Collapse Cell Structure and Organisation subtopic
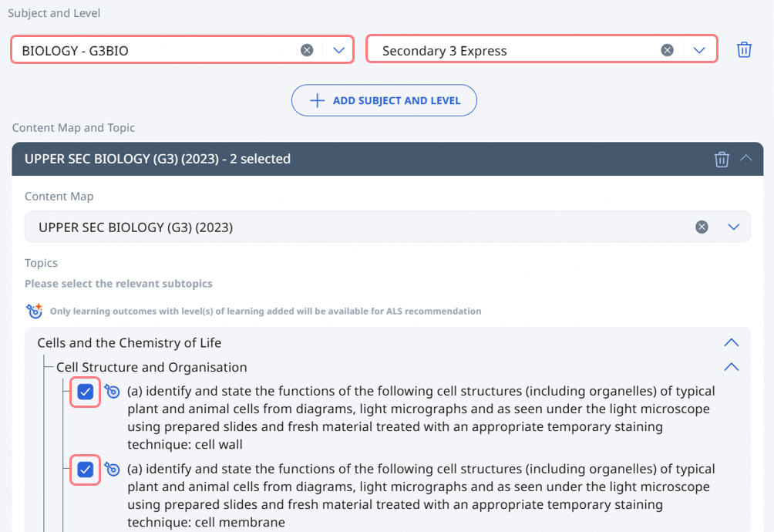774x532 pixels. pos(731,367)
